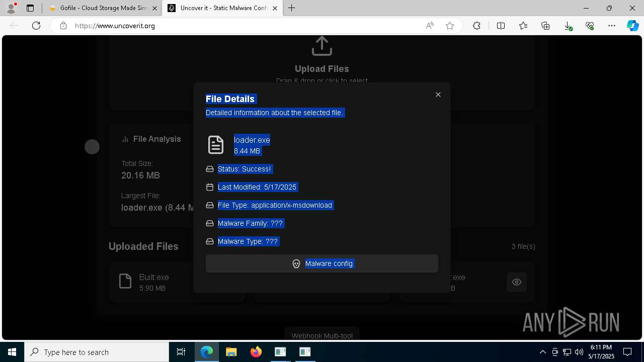Open Microsoft Edge from taskbar
This screenshot has height=362, width=644.
tap(207, 352)
